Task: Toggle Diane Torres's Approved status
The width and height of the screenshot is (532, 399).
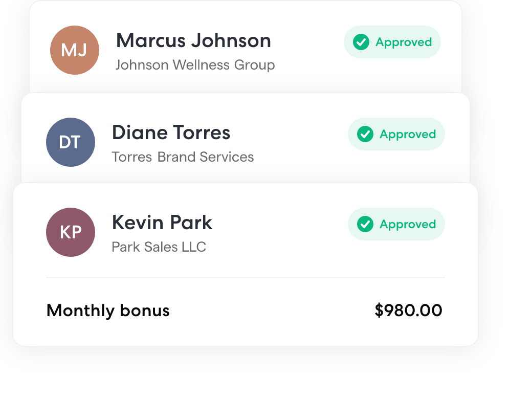Action: (x=396, y=134)
